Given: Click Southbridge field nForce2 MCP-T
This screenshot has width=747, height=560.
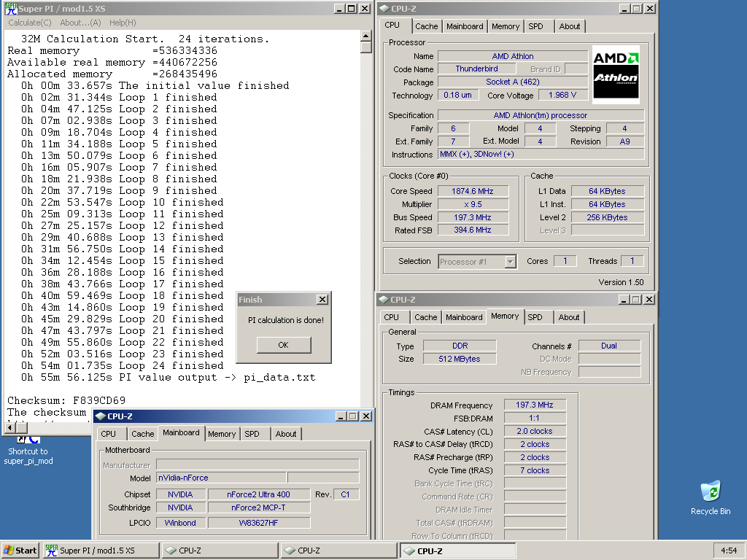Looking at the screenshot, I should pos(258,508).
